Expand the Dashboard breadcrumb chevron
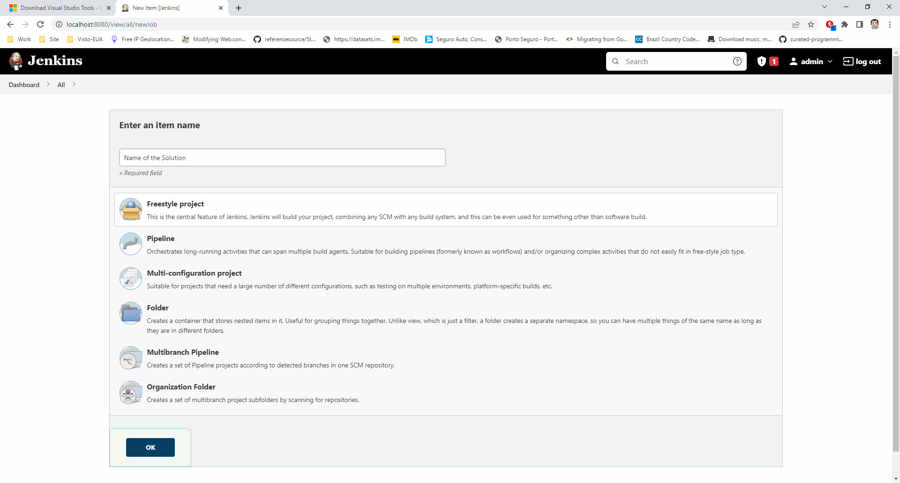The height and width of the screenshot is (483, 900). 48,85
